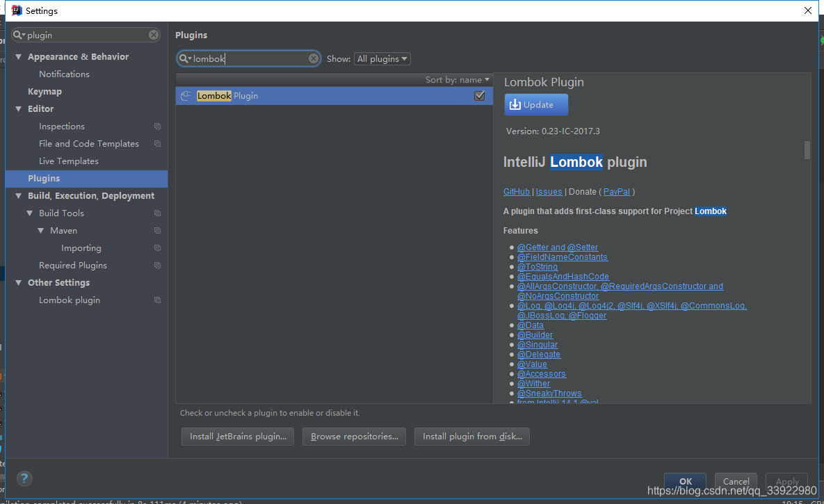Click the project-level icon beside Required Plugins
Image resolution: width=824 pixels, height=504 pixels.
157,265
